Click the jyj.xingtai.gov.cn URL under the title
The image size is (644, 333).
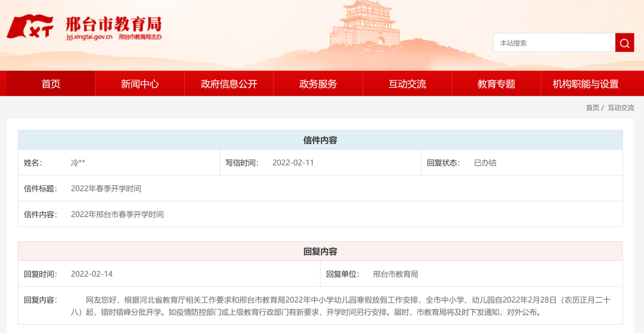point(89,38)
